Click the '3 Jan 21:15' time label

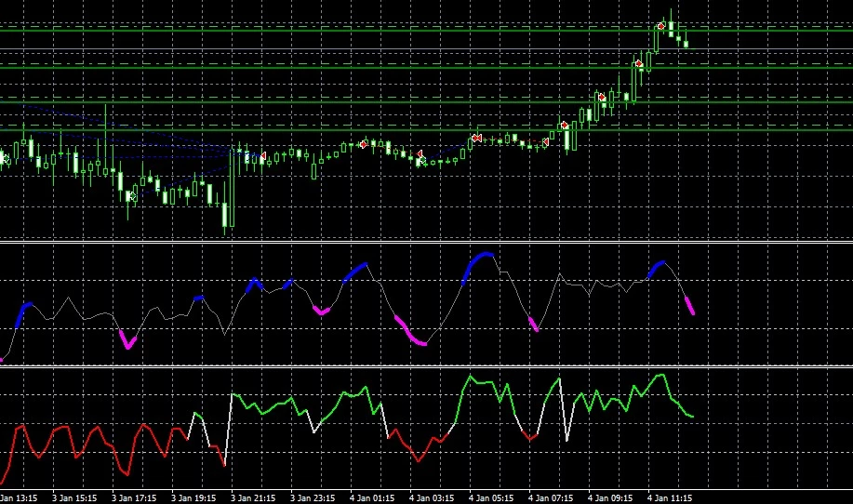point(253,497)
